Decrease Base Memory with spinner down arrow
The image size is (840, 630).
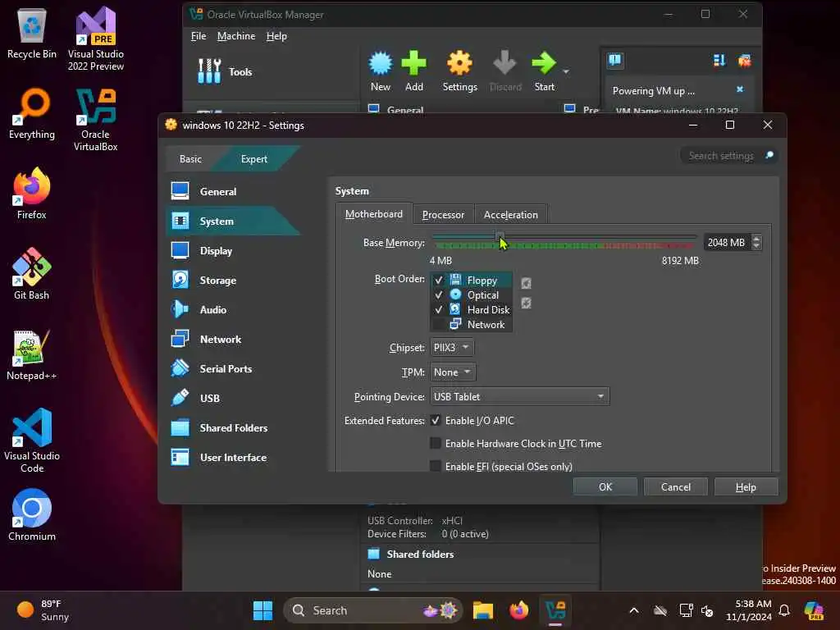756,246
